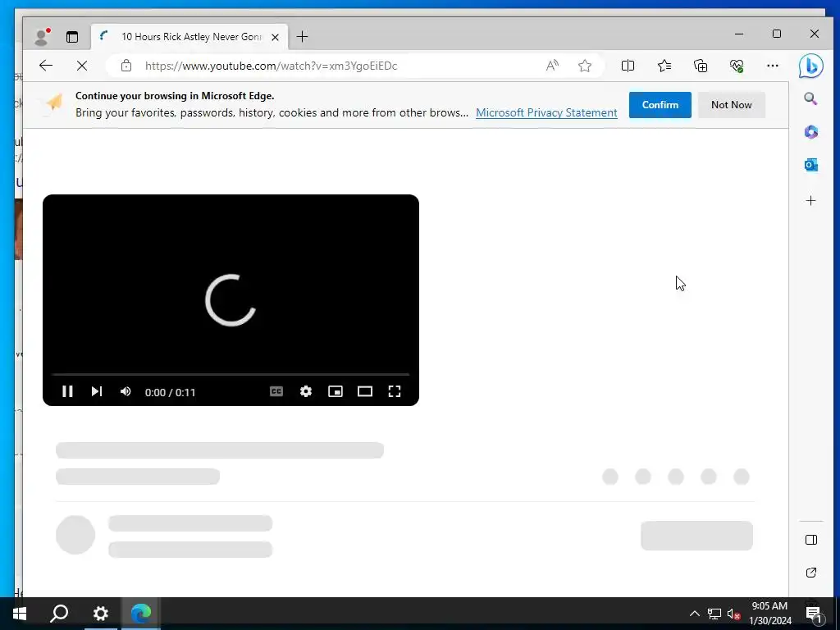
Task: Stop loading the page
Action: pos(82,66)
